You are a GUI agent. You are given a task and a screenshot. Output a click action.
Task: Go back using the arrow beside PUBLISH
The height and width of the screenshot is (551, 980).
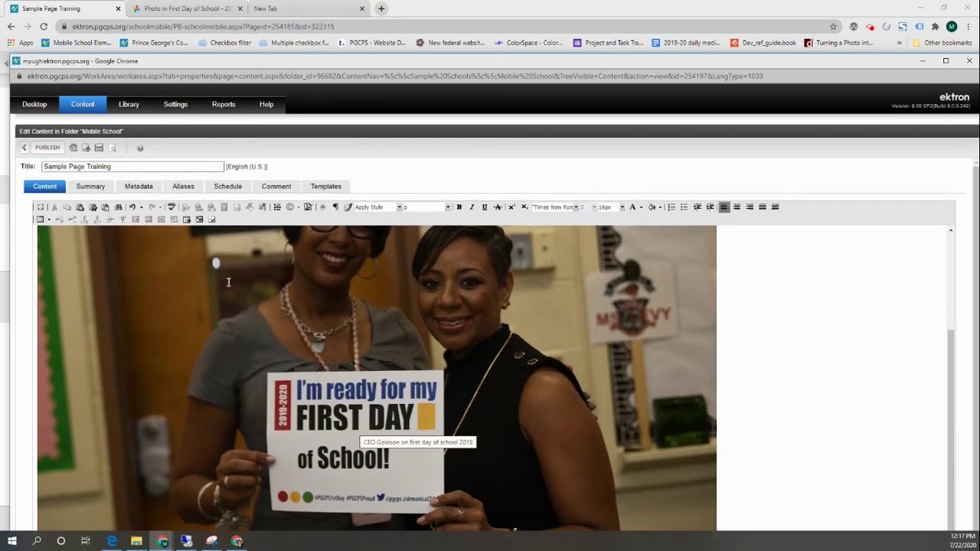coord(24,148)
